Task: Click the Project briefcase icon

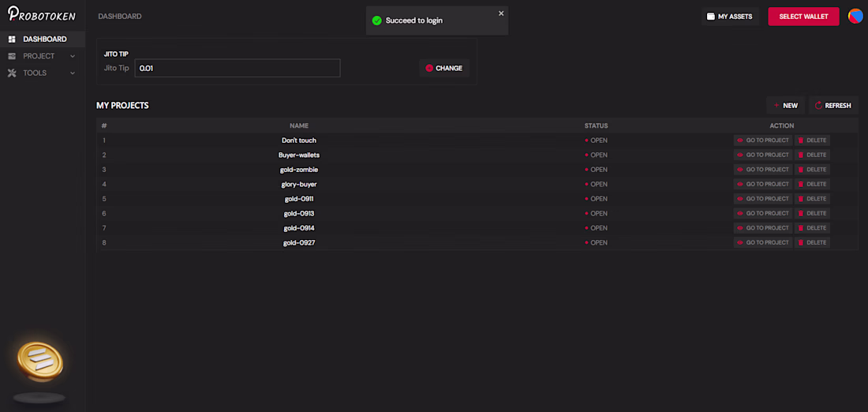Action: pyautogui.click(x=12, y=56)
